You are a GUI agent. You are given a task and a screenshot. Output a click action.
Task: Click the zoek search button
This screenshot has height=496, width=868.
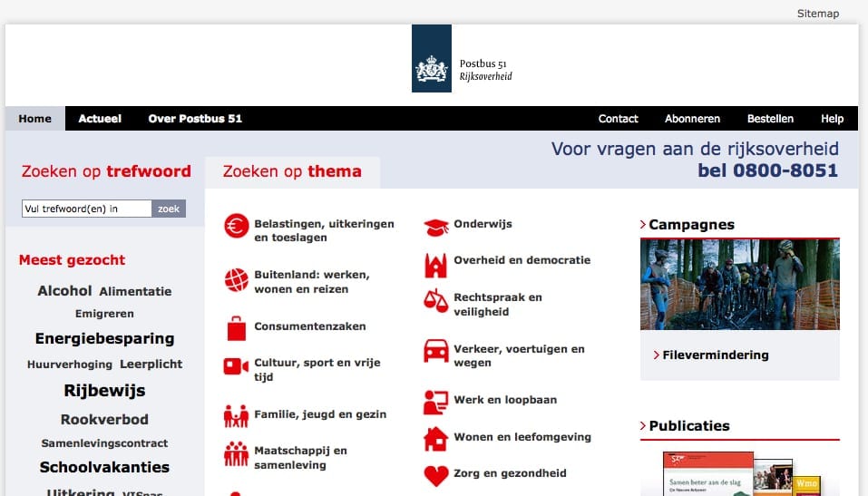(169, 209)
